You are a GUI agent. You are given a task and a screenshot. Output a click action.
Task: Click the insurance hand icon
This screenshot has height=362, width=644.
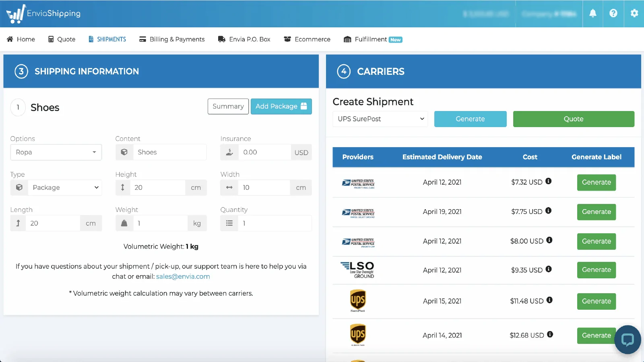pos(229,152)
